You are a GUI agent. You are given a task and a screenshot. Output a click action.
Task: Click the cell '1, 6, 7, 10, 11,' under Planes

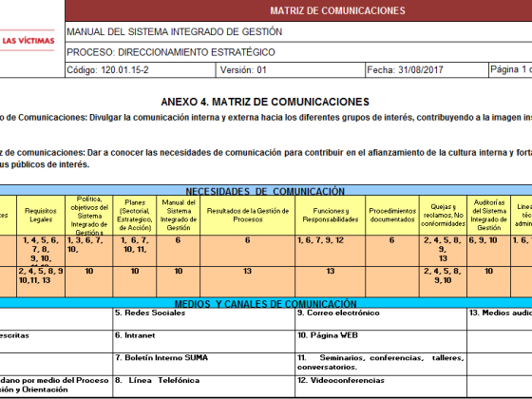click(x=135, y=251)
